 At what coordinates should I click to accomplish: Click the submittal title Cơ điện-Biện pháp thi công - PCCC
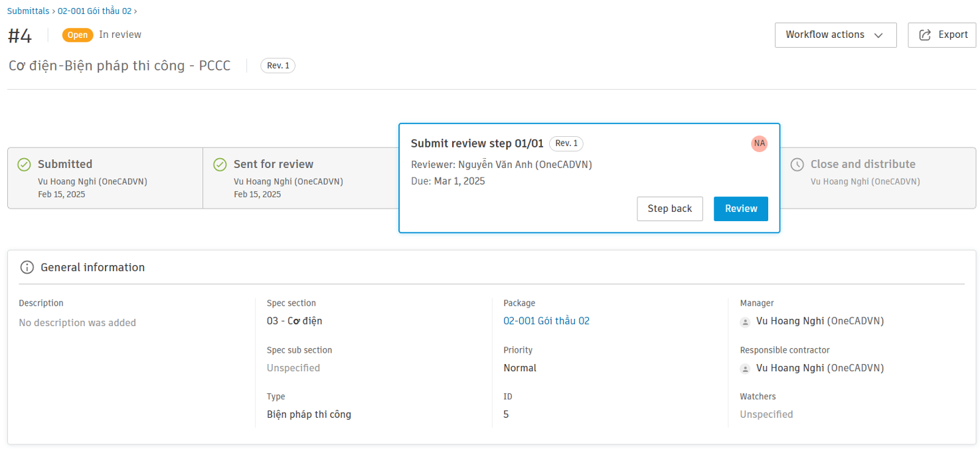click(120, 66)
